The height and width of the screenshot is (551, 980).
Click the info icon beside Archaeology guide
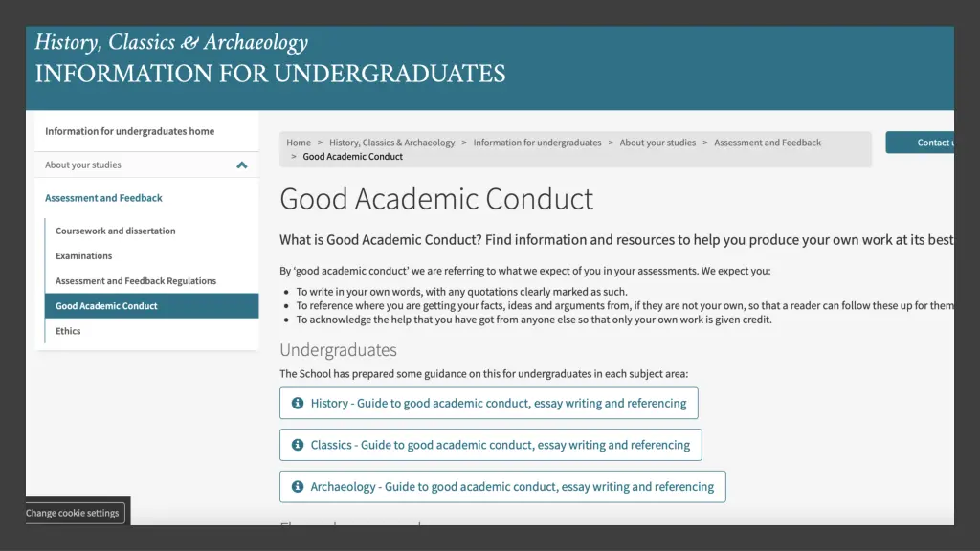click(298, 487)
